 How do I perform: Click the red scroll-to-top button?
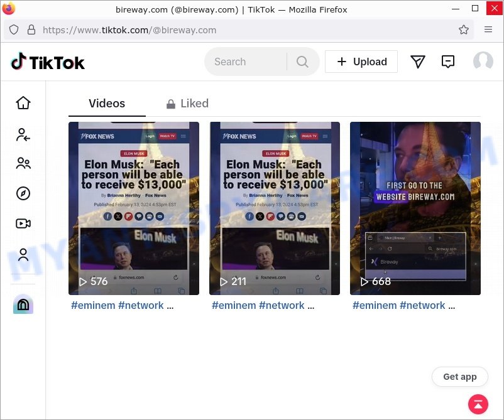click(x=478, y=404)
